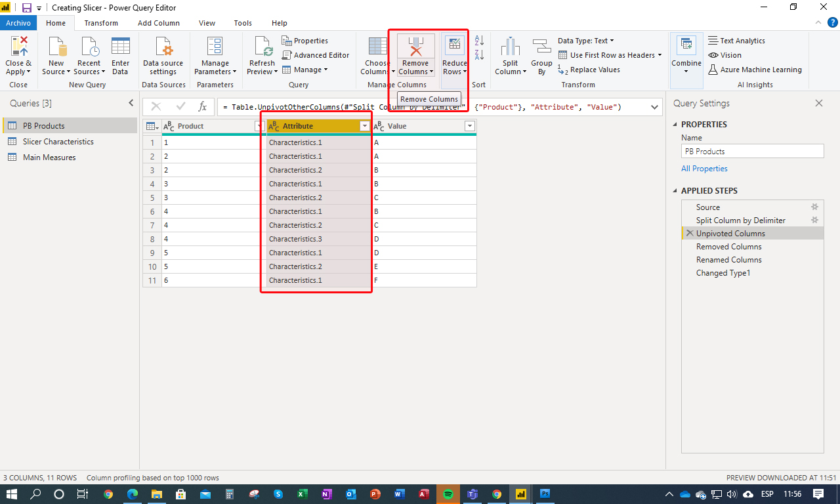Click the Value column data type icon
Viewport: 840px width, 504px height.
(379, 126)
